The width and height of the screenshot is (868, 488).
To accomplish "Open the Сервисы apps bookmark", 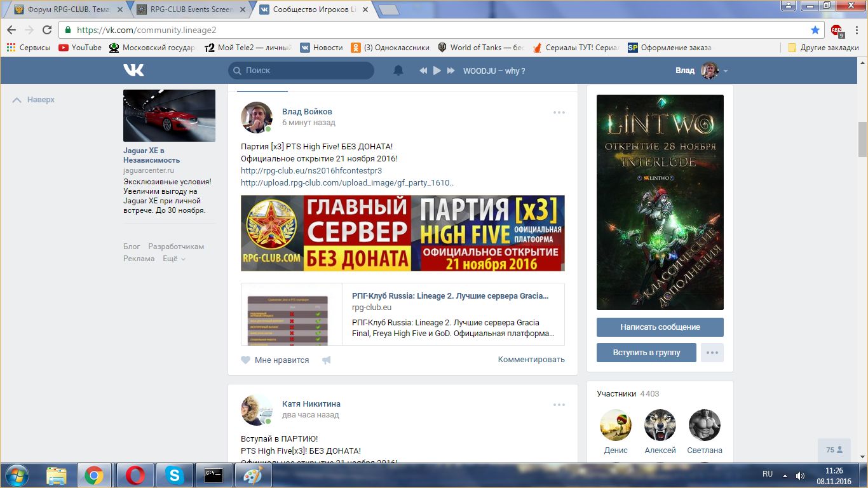I will point(29,48).
